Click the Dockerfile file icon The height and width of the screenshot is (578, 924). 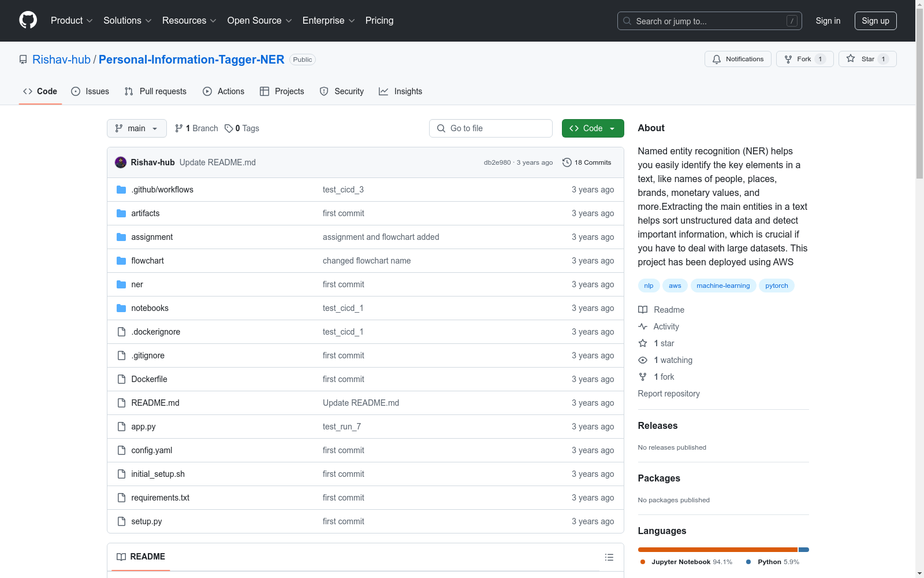click(x=121, y=379)
